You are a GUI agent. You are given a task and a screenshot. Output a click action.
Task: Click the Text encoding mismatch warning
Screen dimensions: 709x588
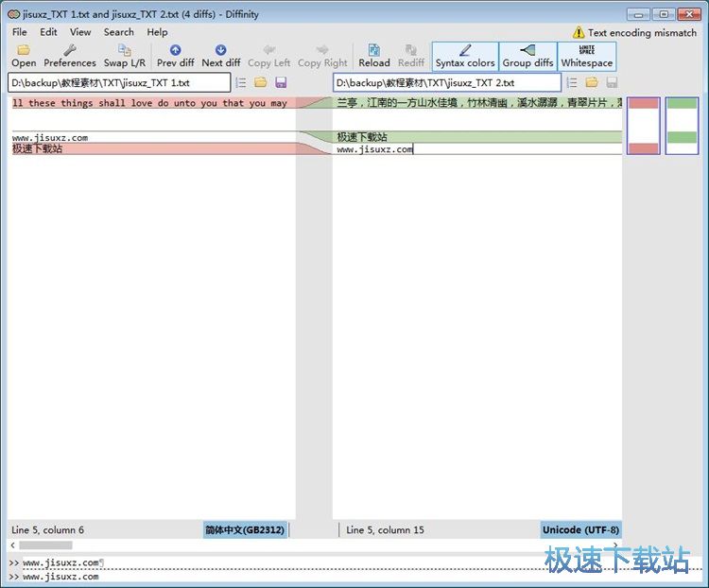(635, 32)
